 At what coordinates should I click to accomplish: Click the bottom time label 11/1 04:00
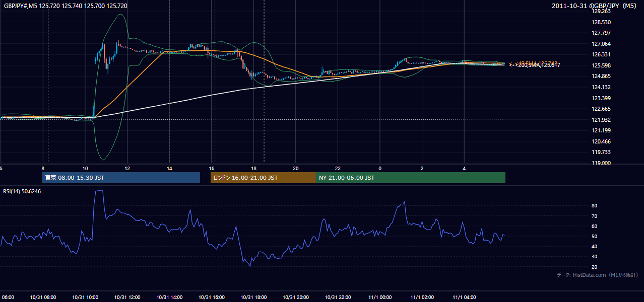click(464, 297)
